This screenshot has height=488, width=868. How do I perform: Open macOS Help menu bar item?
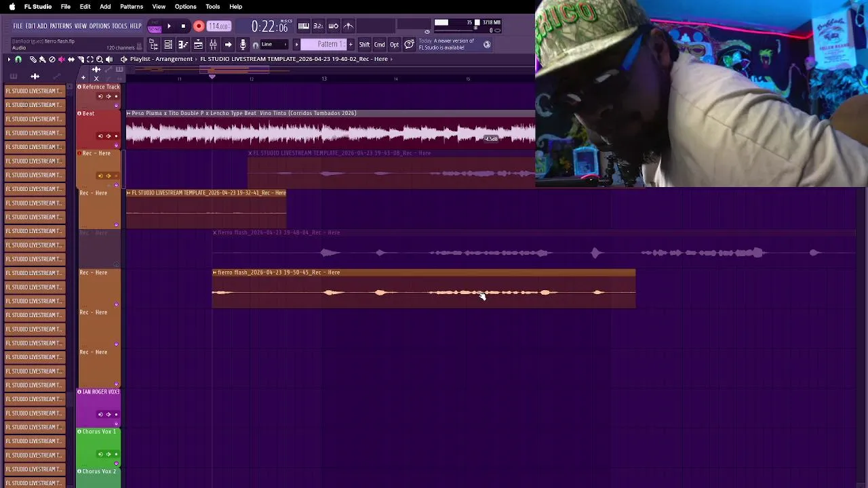236,7
